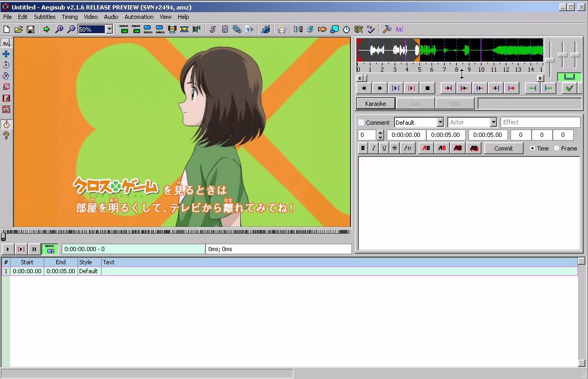
Task: Open visual typesetting help question icon
Action: (x=6, y=136)
